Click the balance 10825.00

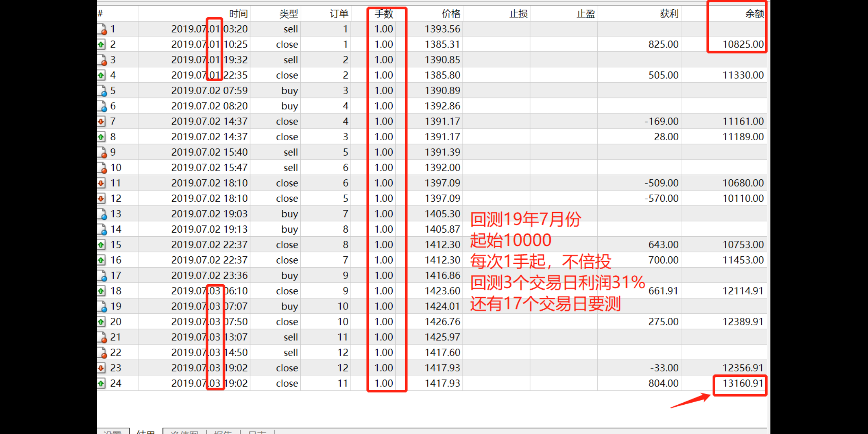(743, 44)
